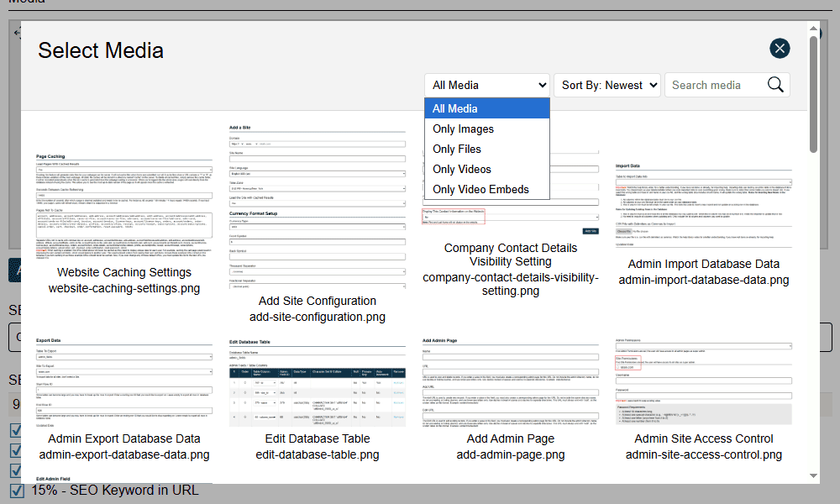The width and height of the screenshot is (840, 504).
Task: Select Admin Export Database Data thumbnail
Action: pos(123,382)
